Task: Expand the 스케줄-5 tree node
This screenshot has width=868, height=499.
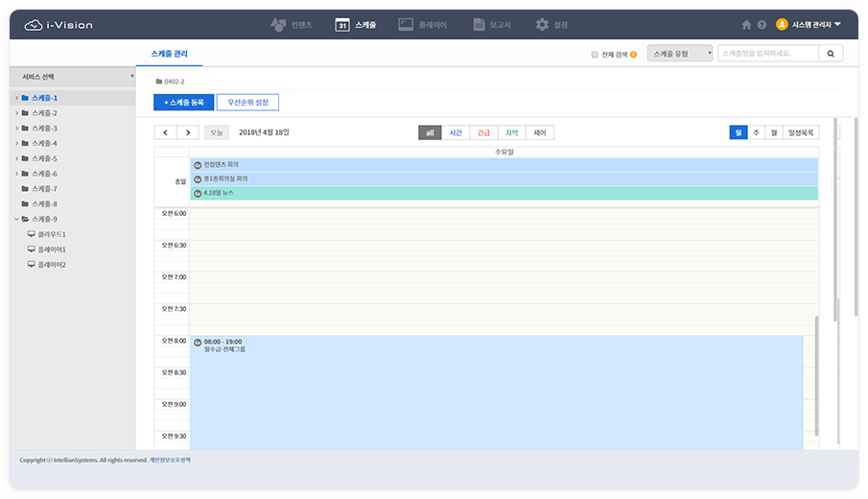Action: (16, 158)
